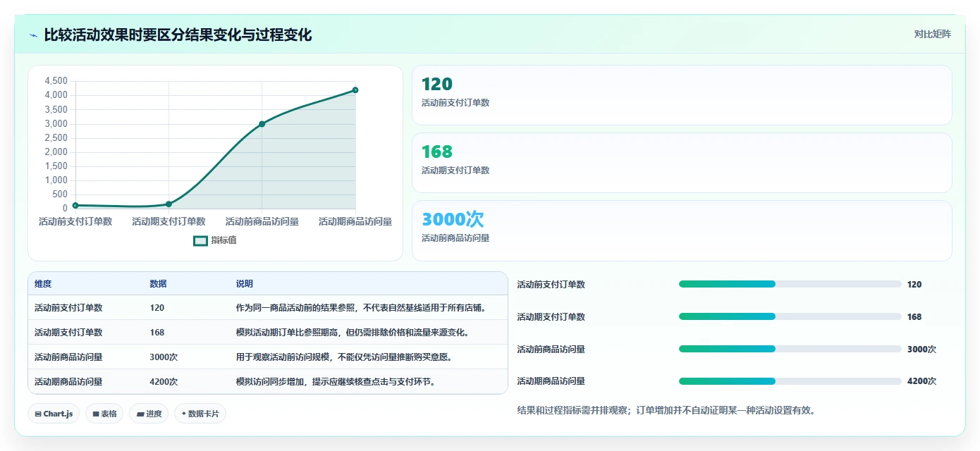
Task: Click the icon in 表格 chip
Action: (x=96, y=414)
